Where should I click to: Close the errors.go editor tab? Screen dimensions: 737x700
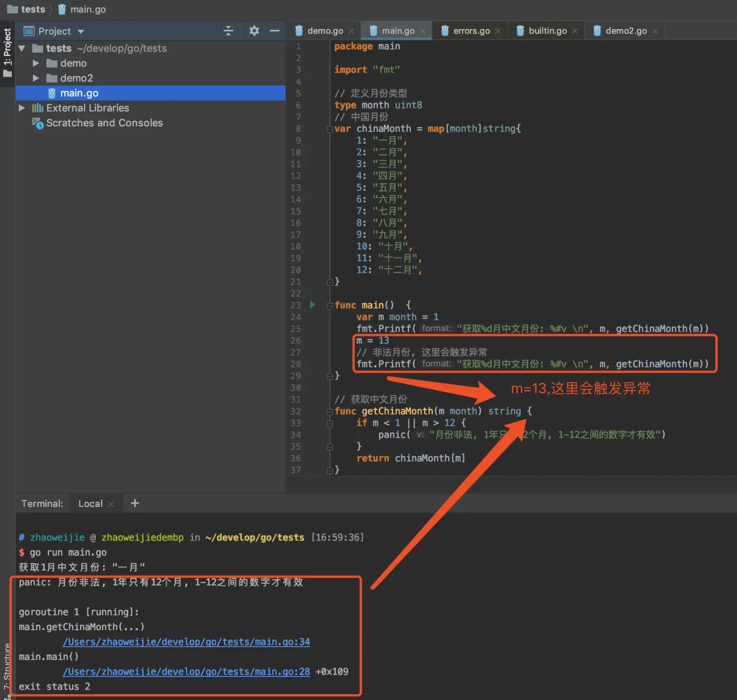click(x=498, y=31)
